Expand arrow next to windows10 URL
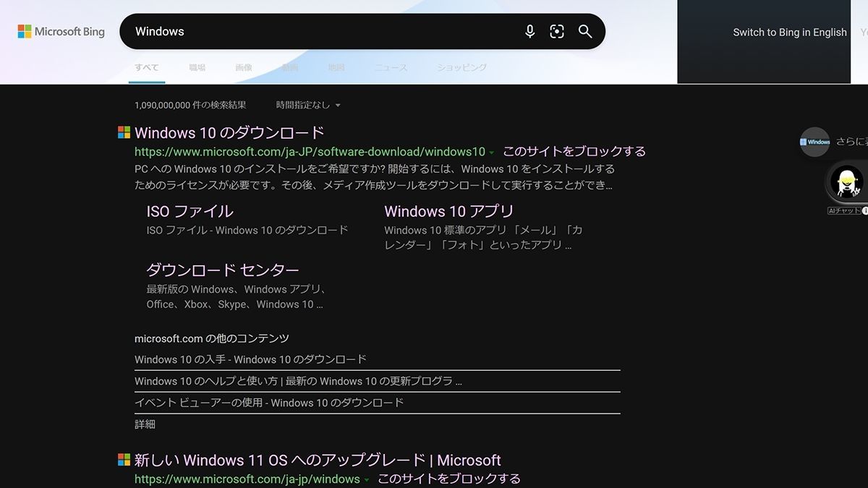This screenshot has width=868, height=488. point(492,153)
